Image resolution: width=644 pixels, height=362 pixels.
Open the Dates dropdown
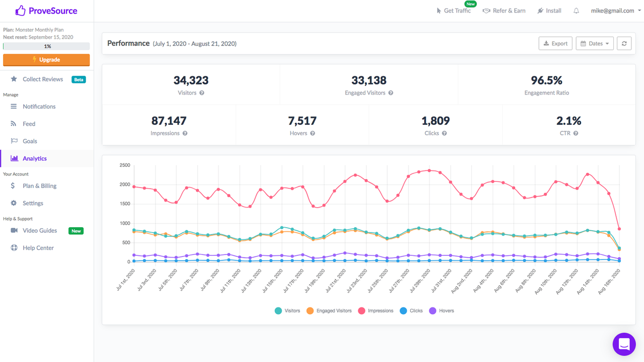pos(594,43)
